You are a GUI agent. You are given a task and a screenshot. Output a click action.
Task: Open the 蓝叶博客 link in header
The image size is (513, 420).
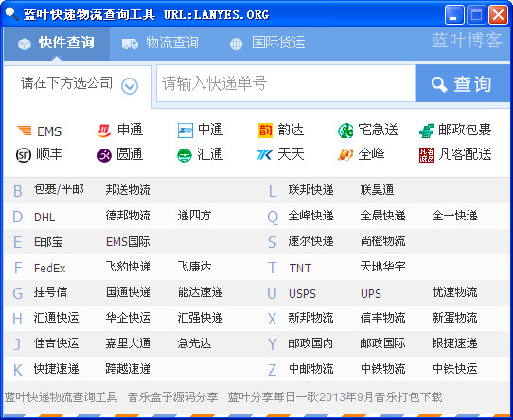pos(467,41)
